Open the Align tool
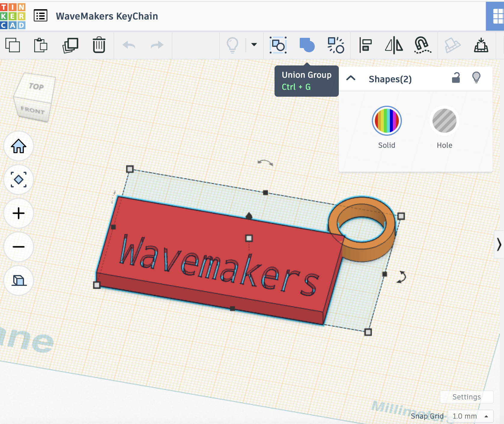Image resolution: width=504 pixels, height=424 pixels. (365, 45)
